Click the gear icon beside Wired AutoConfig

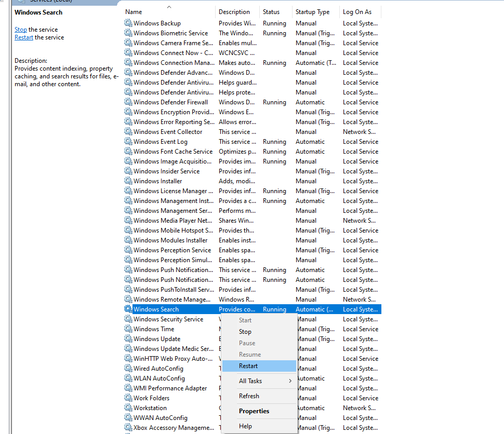(x=128, y=368)
